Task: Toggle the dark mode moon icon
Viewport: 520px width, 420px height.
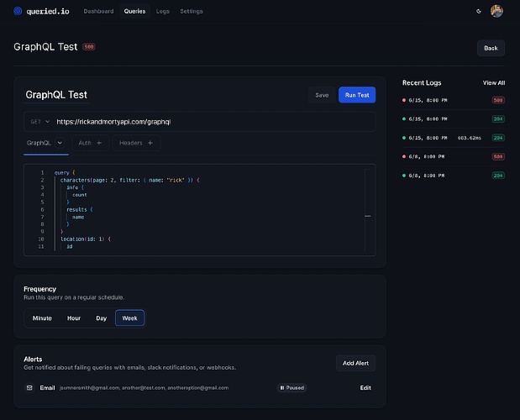Action: click(x=479, y=11)
